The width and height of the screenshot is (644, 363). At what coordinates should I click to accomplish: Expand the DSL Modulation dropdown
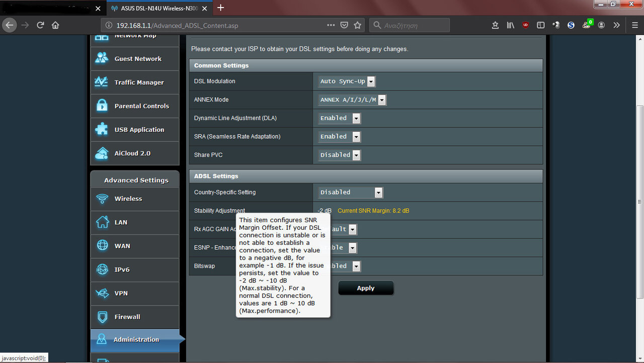point(347,81)
